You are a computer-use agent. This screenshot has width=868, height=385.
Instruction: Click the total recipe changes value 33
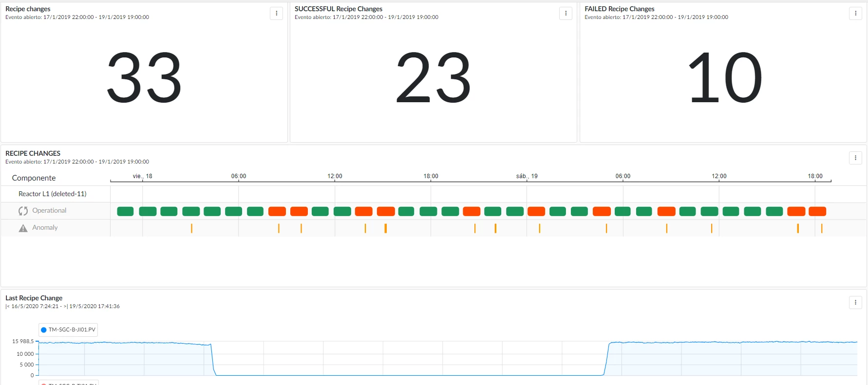(144, 78)
